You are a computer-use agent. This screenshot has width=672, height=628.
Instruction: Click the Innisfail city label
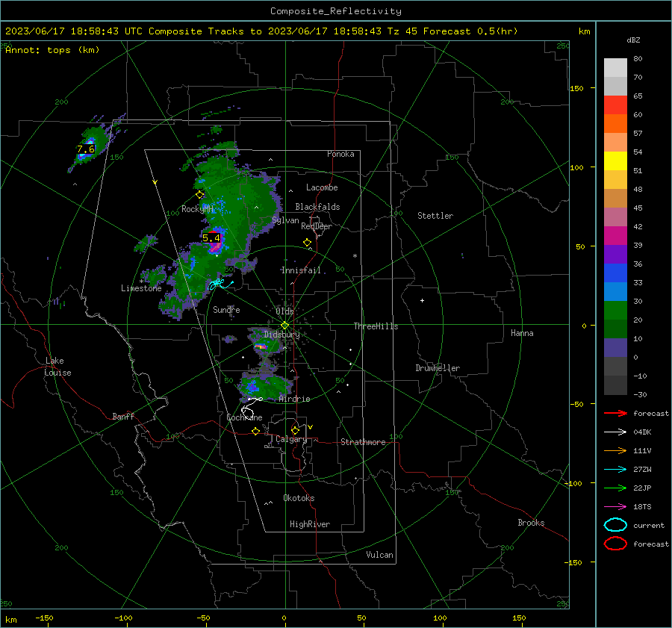click(301, 270)
